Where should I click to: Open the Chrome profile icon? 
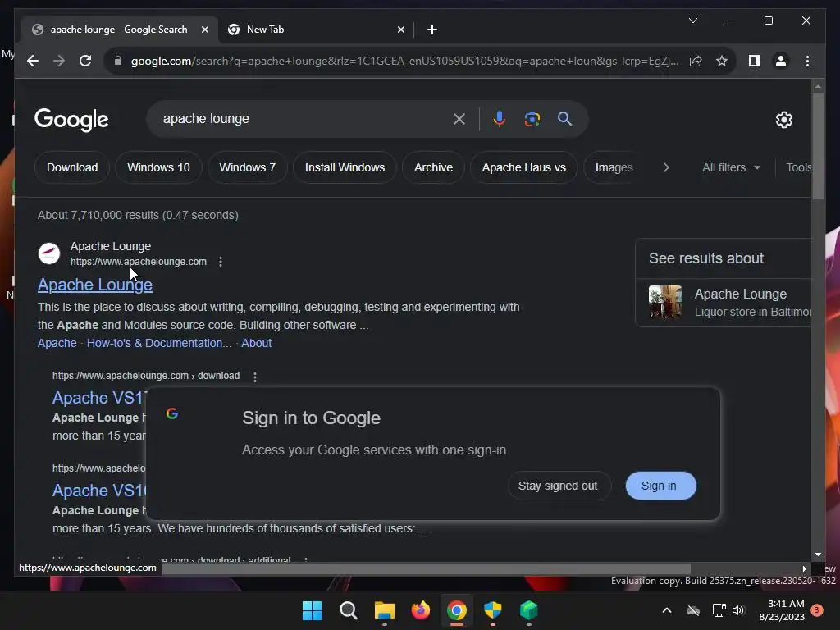[x=781, y=61]
